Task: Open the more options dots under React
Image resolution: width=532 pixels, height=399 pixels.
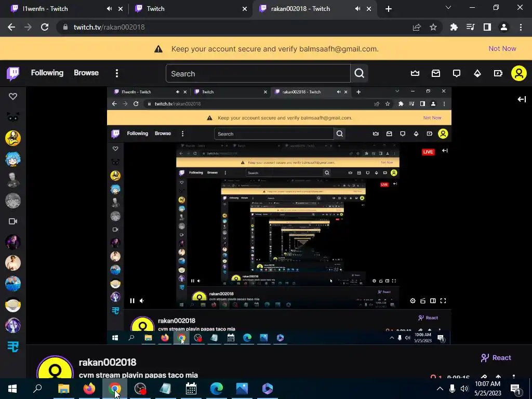Action: coord(514,377)
